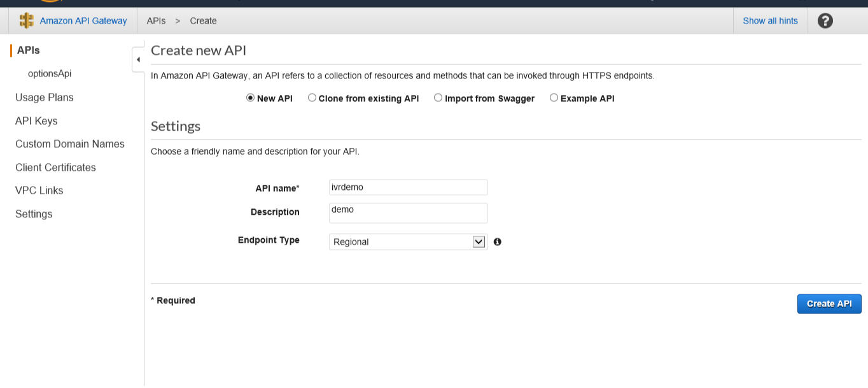
Task: Click in the API name input field
Action: point(408,187)
